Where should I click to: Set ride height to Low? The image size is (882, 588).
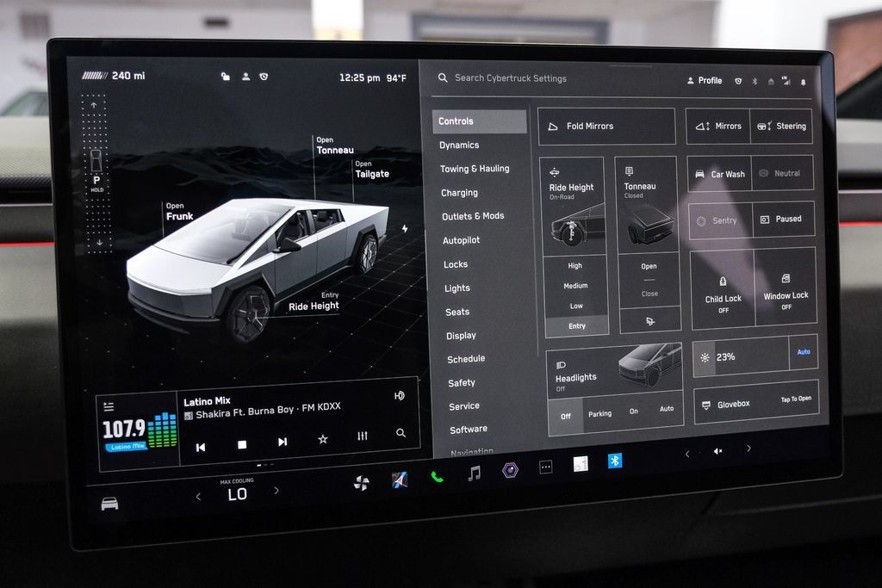point(576,306)
